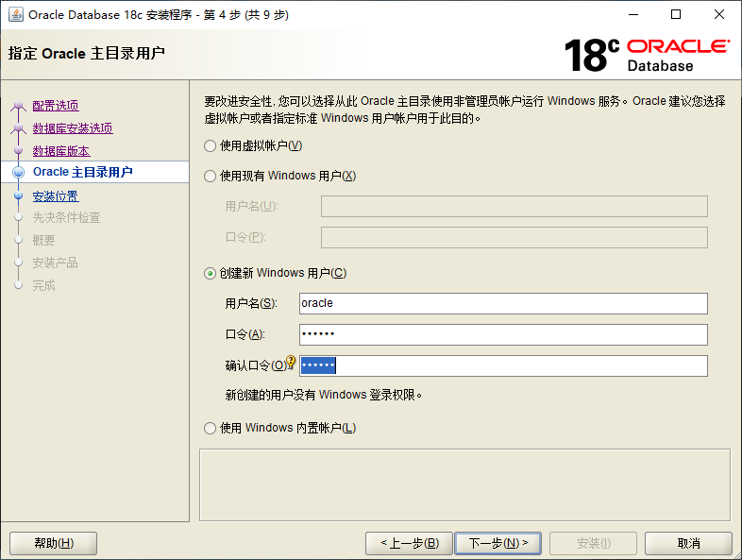Click the Oracle 18c Database logo
This screenshot has width=742, height=560.
pos(647,55)
